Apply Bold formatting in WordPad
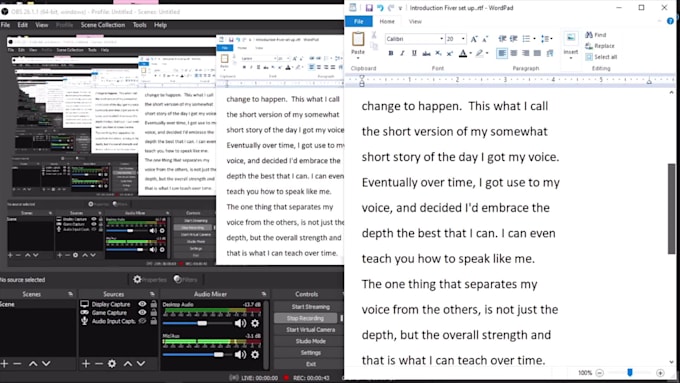 pyautogui.click(x=391, y=53)
